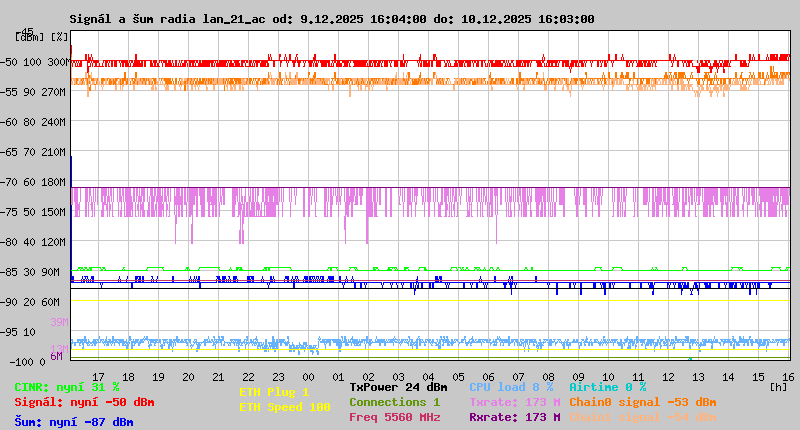The image size is (800, 430).
Task: Click the Rxrate 173 M legend label
Action: click(x=514, y=417)
